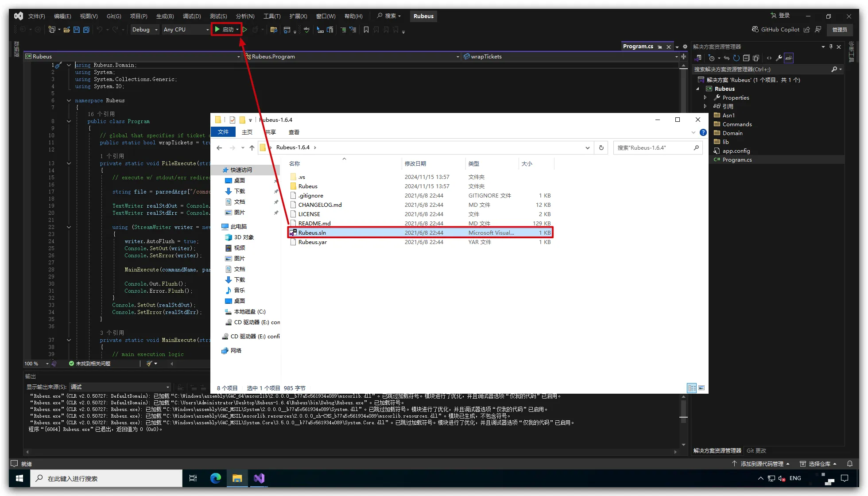Click Start Without Debugging outline arrow
This screenshot has width=868, height=496.
pos(245,30)
